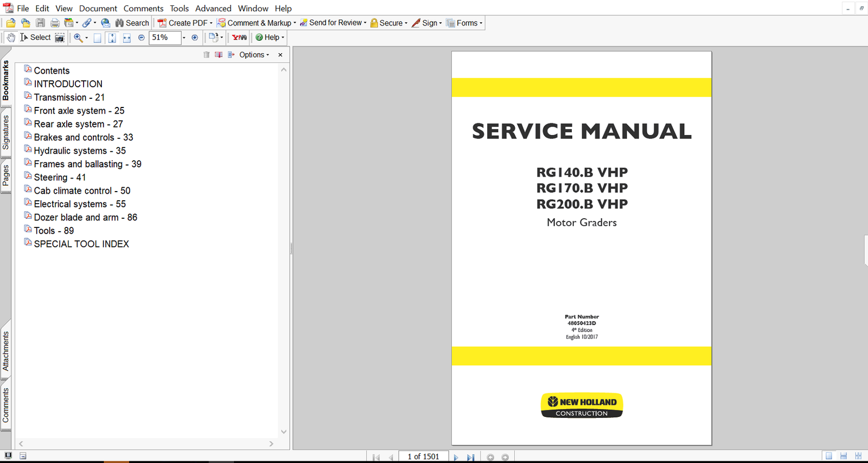
Task: Click the zoom out minus icon
Action: pos(142,37)
